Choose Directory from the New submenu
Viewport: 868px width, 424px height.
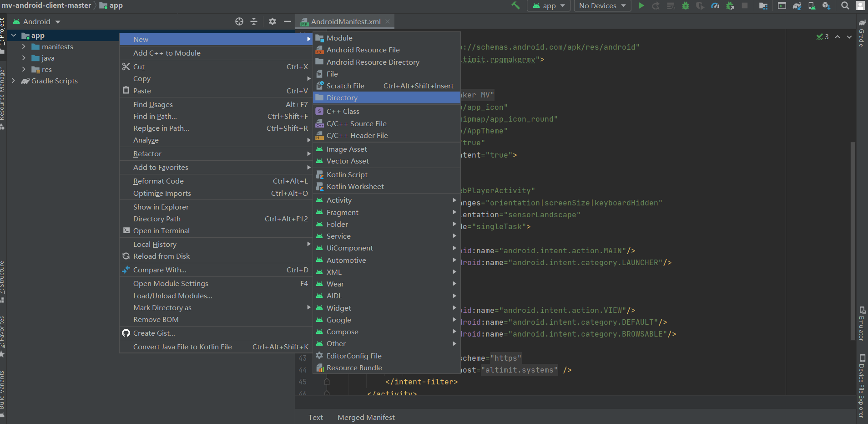click(x=342, y=97)
